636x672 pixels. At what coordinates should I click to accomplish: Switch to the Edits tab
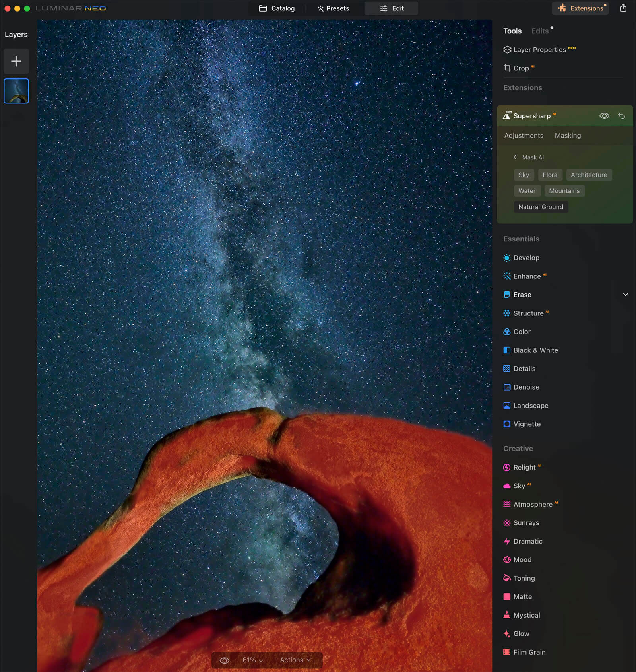pos(539,31)
